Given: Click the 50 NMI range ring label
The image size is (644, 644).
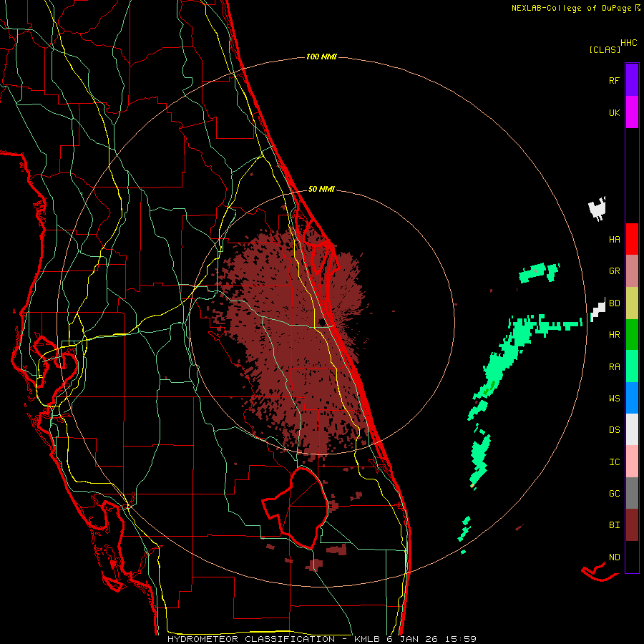Looking at the screenshot, I should [x=321, y=189].
